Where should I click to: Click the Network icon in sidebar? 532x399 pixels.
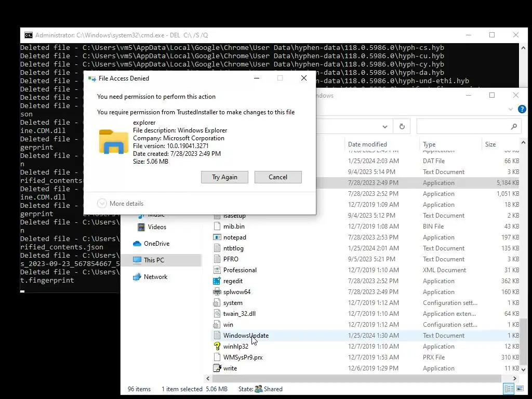137,277
